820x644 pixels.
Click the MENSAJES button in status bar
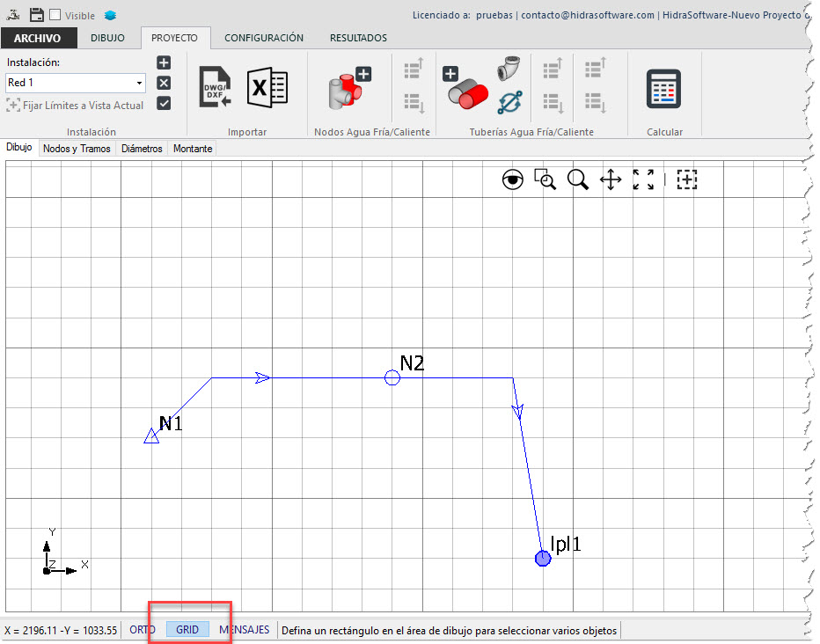coord(245,630)
